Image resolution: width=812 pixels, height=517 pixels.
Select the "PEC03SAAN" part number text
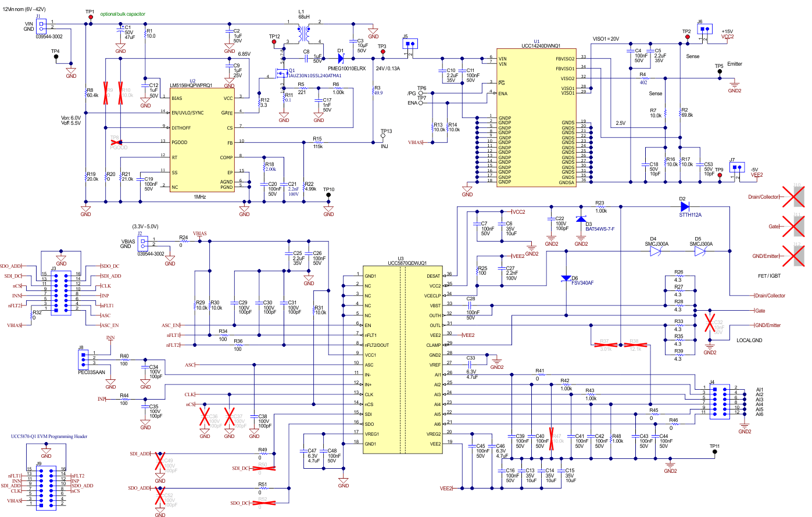[92, 372]
